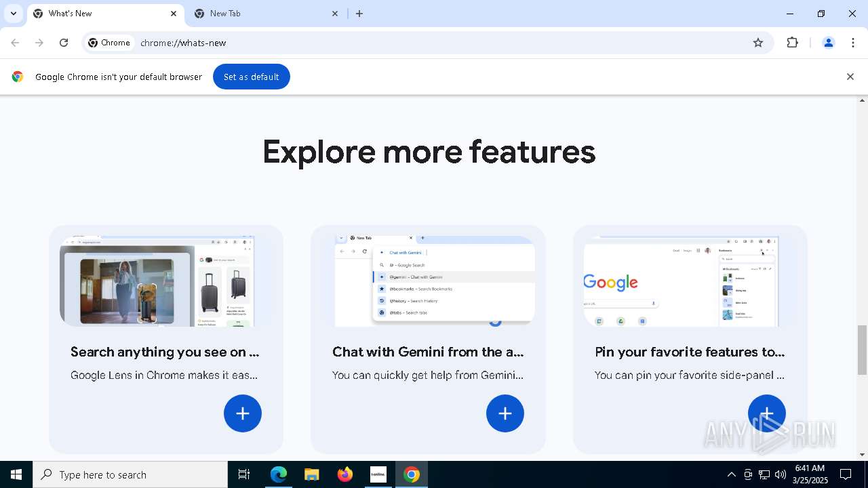This screenshot has width=868, height=488.
Task: Click the taskbar search box
Action: tap(130, 474)
